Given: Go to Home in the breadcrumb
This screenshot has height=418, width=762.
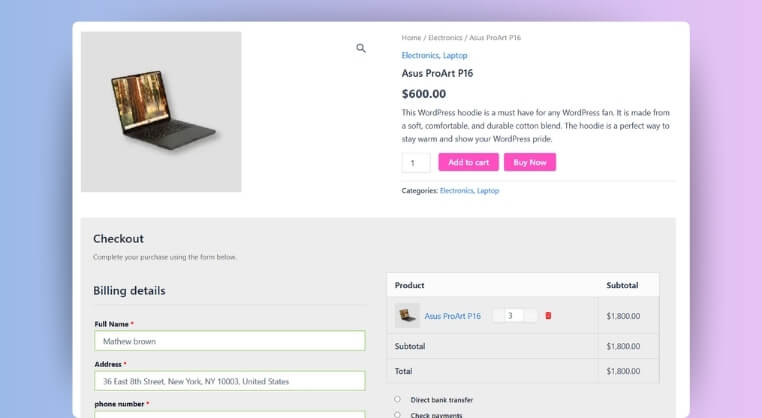Looking at the screenshot, I should click(x=411, y=37).
